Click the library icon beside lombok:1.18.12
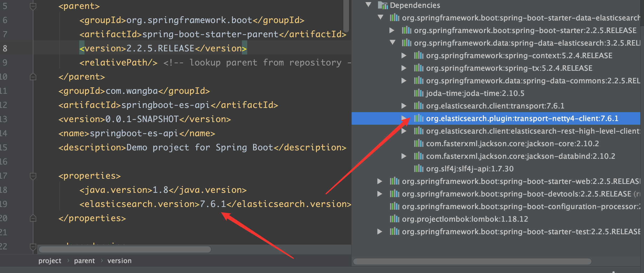This screenshot has height=273, width=644. [394, 219]
